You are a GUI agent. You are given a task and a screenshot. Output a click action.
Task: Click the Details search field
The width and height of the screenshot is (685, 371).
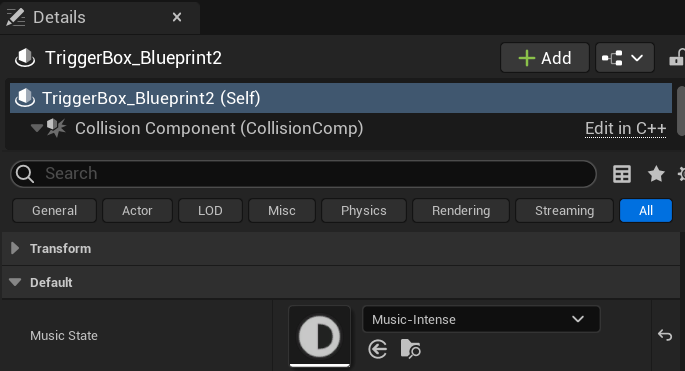[x=303, y=173]
